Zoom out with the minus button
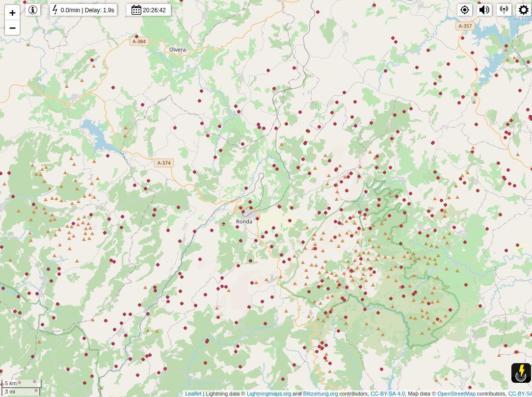The width and height of the screenshot is (532, 397). click(12, 28)
